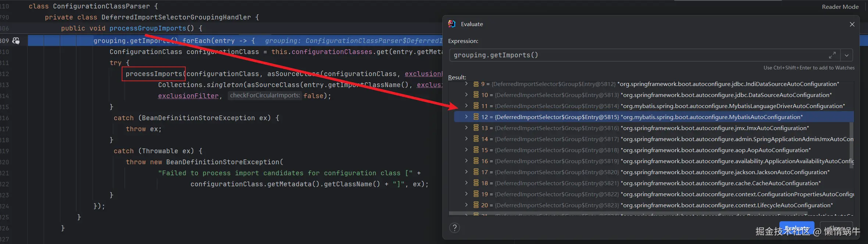Expand entry 14 SpringApplicationAdminJmxAutoConfiguration
Screen dimensions: 868x244
point(466,139)
